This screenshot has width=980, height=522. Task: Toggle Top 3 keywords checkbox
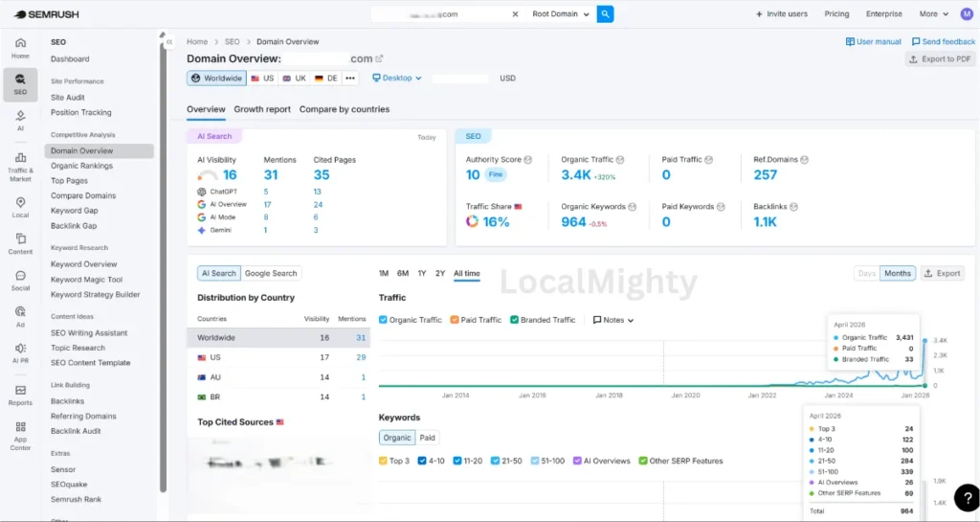tap(383, 461)
